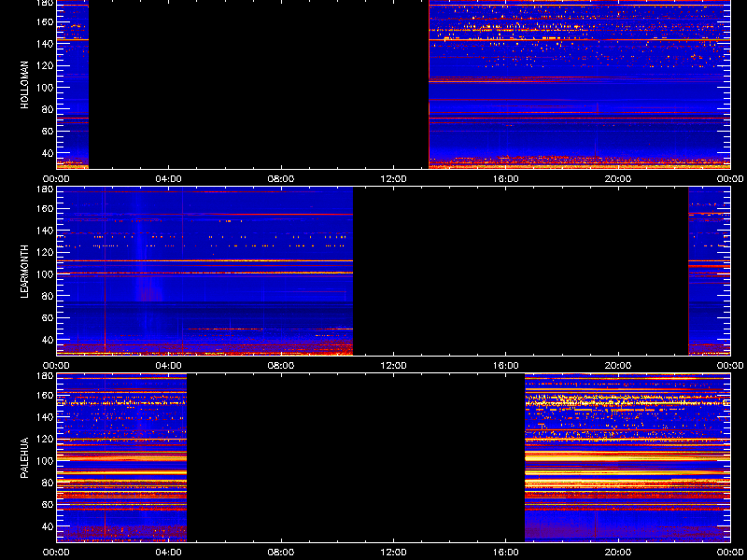
Task: Click 08:00 under the LEARMONTH plot
Action: [x=281, y=366]
